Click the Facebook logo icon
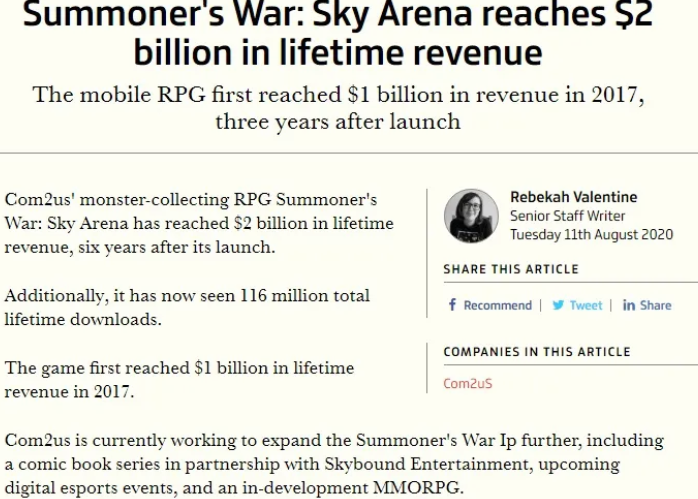Screen dimensions: 698x499 pos(452,305)
